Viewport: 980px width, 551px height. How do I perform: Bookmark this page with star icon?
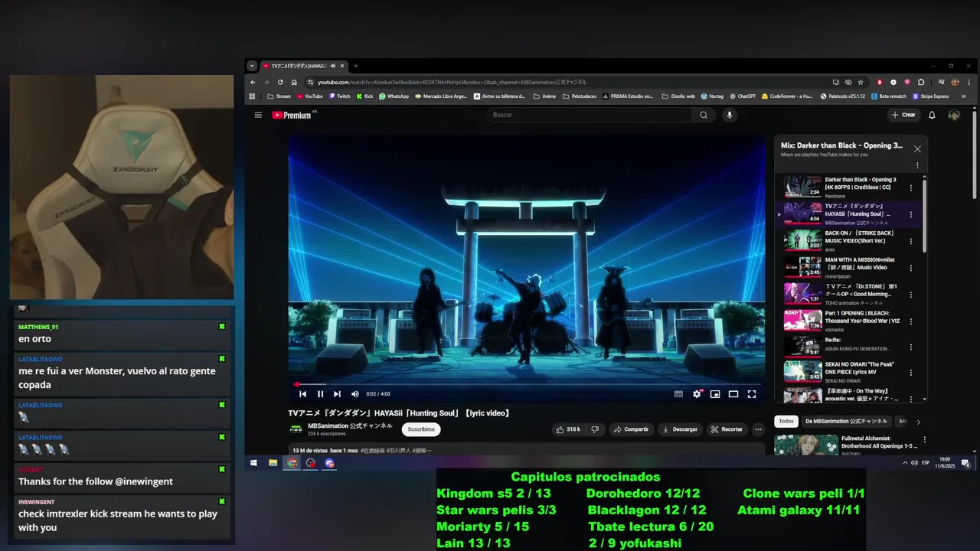(x=861, y=82)
